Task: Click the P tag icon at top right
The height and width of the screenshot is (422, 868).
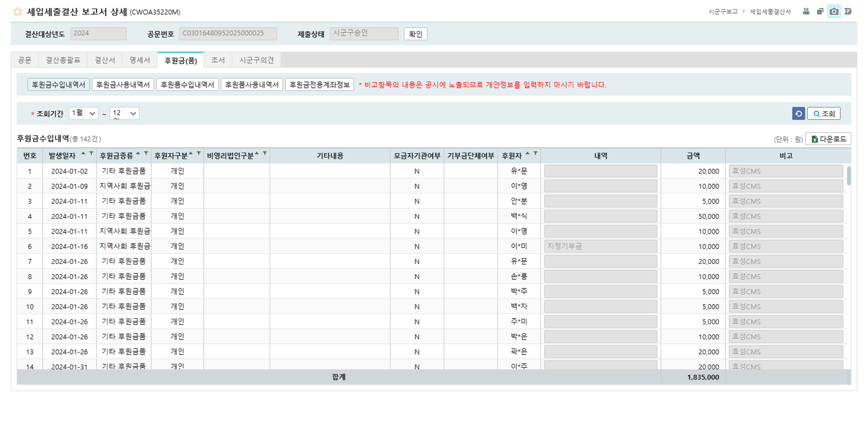Action: pos(848,11)
